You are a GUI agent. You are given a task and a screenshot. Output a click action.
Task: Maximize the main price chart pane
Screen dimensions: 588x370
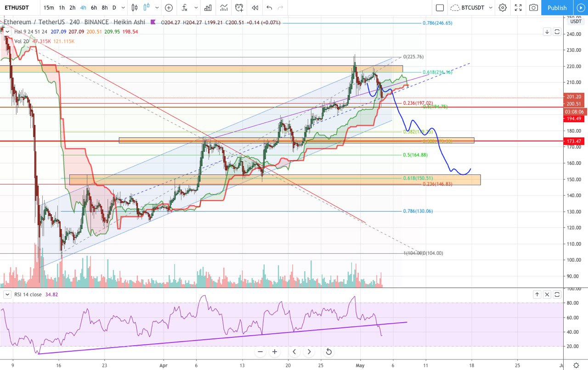coord(557,32)
